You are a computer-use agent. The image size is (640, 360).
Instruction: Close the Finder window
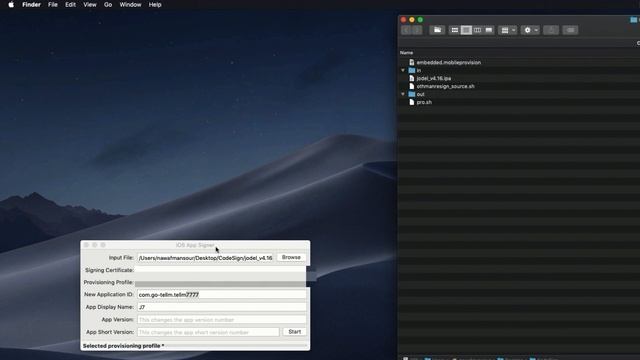point(403,20)
